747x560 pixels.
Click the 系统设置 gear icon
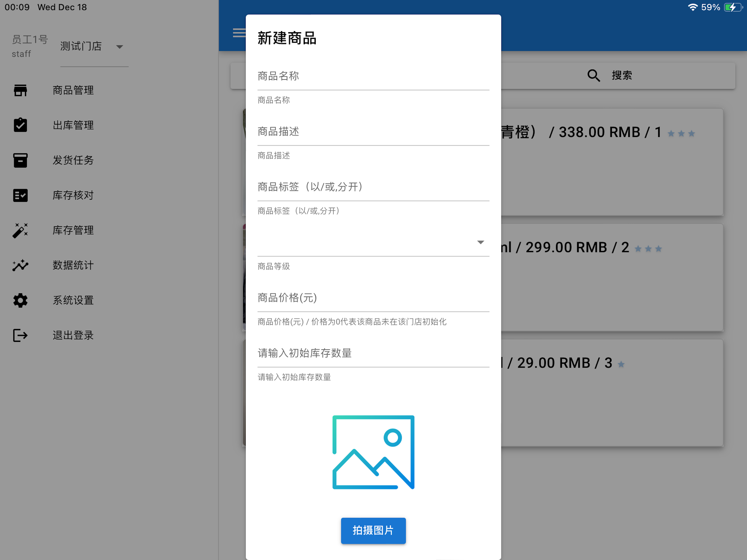point(20,300)
